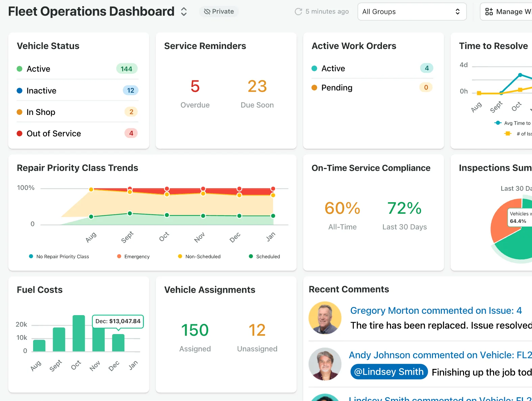
Task: Toggle the Emergency legend item
Action: click(133, 257)
